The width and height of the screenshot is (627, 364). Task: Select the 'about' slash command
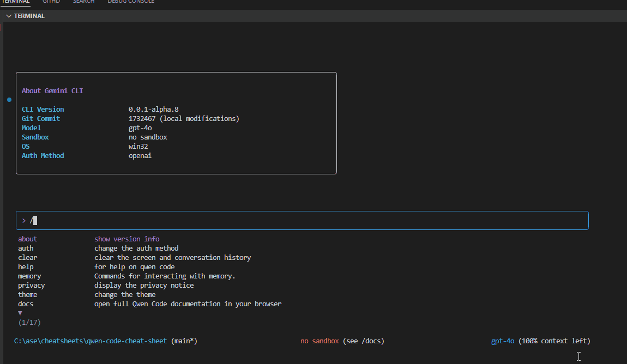coord(28,239)
